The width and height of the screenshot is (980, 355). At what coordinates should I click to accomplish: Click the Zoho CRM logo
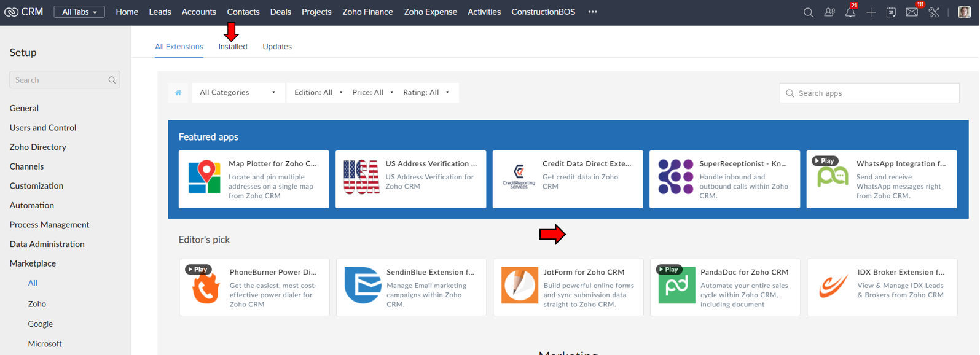tap(23, 12)
